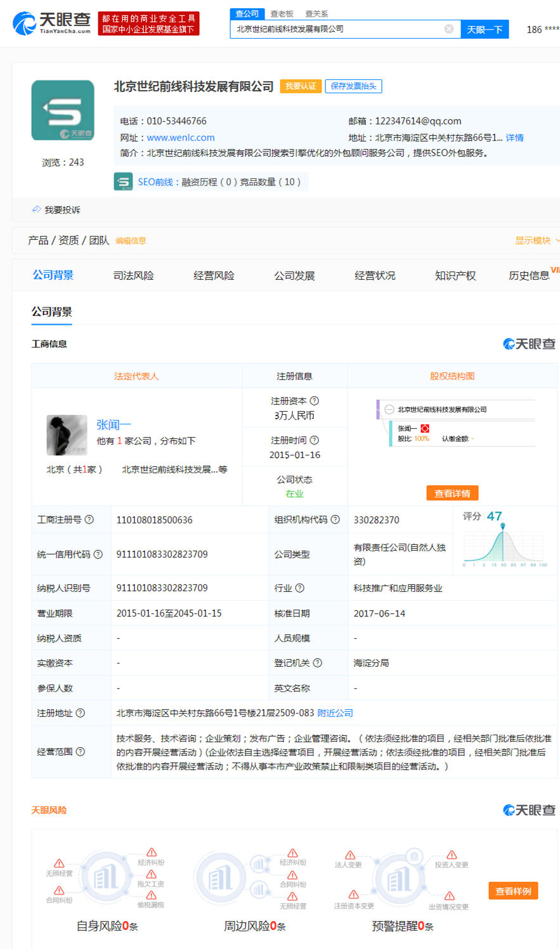Click 我要投诉 text link

click(62, 210)
